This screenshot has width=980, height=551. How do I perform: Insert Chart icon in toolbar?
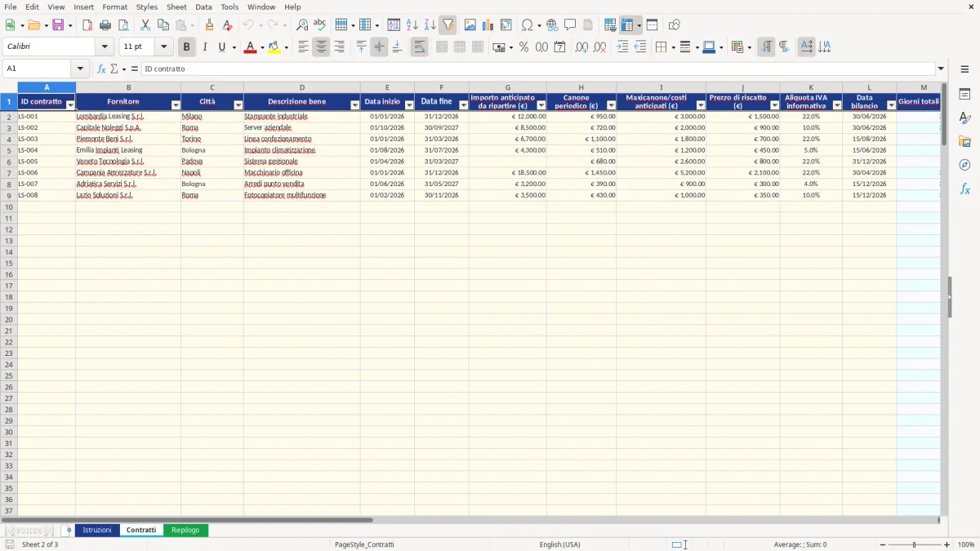(x=488, y=25)
